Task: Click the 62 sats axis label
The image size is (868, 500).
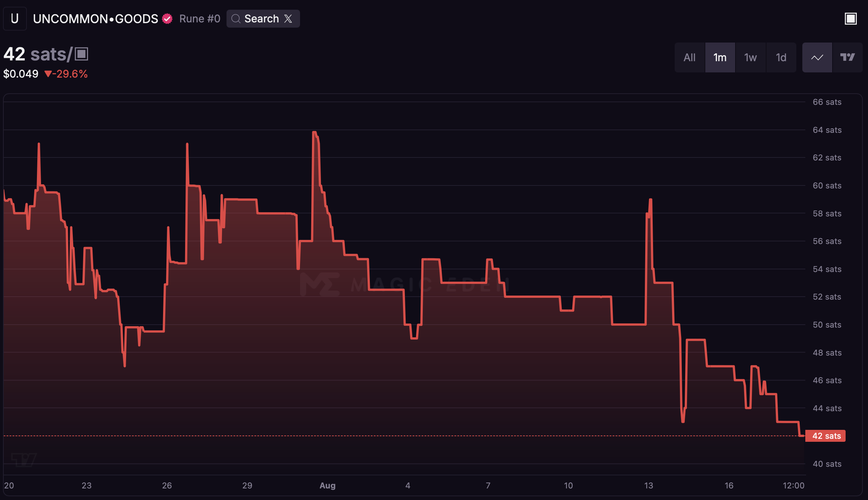Action: click(827, 157)
